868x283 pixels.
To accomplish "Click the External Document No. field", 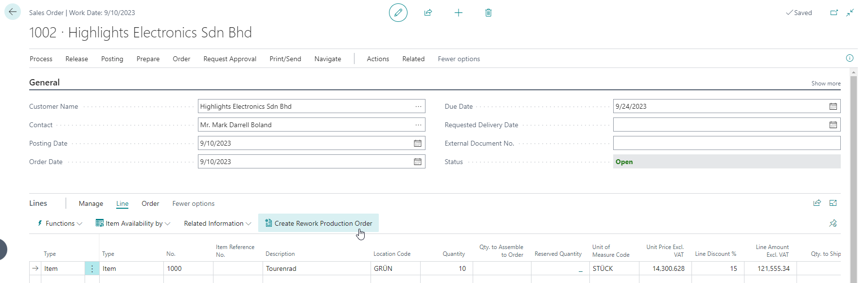I will (x=726, y=143).
